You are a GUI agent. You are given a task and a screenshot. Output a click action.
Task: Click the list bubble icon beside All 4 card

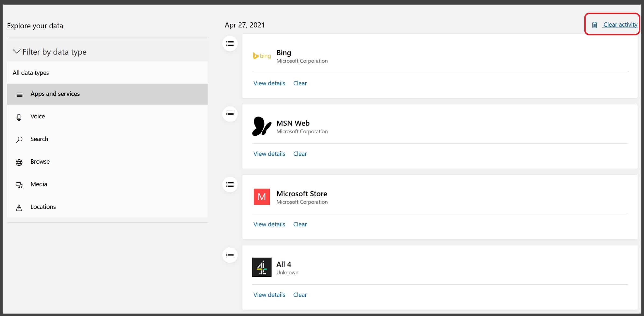[230, 255]
